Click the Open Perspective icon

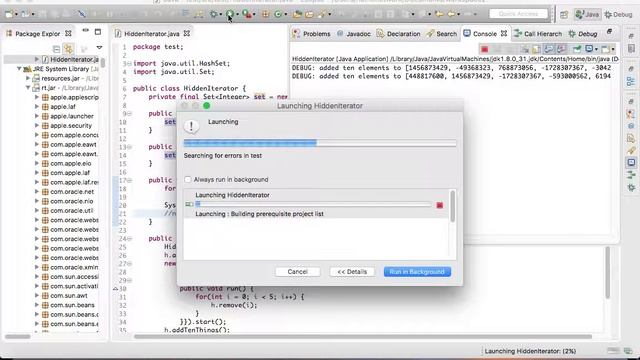pyautogui.click(x=564, y=15)
